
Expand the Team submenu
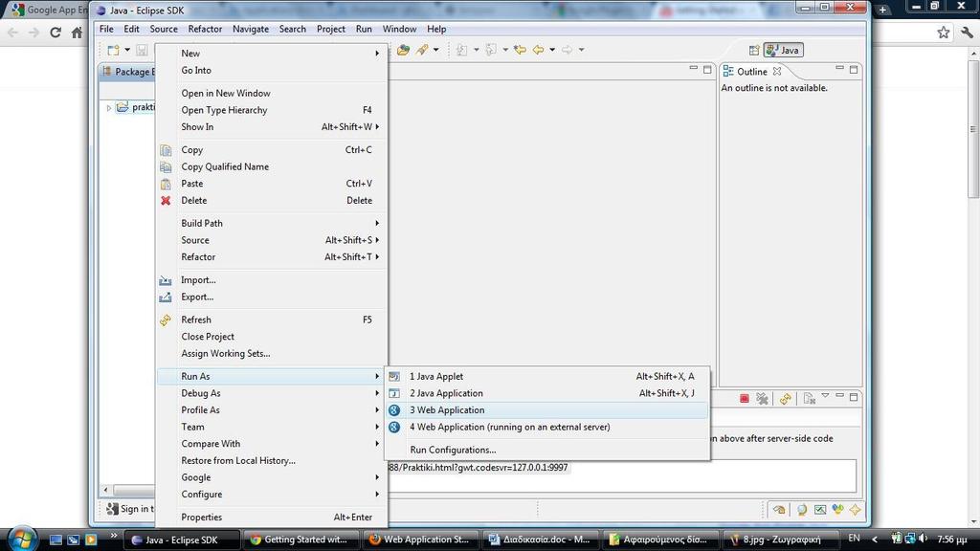pyautogui.click(x=271, y=428)
